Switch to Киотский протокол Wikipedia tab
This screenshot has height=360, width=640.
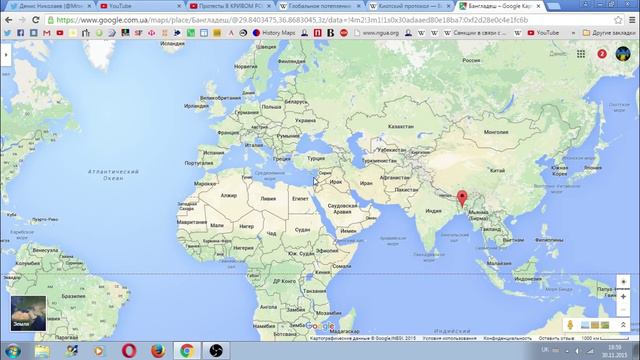pos(409,6)
